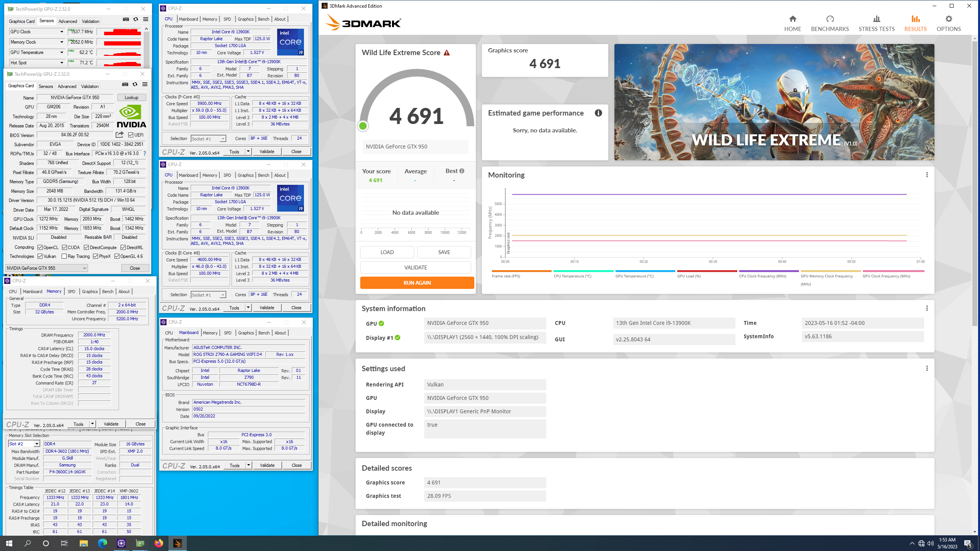Toggle OpenCL checkbox

40,248
